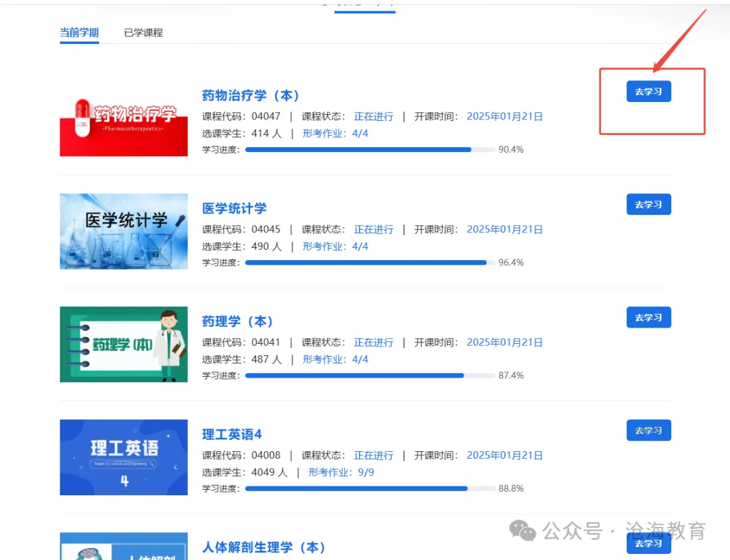
Task: Open 形考作业: 4/4 under course code 04041
Action: [x=335, y=359]
